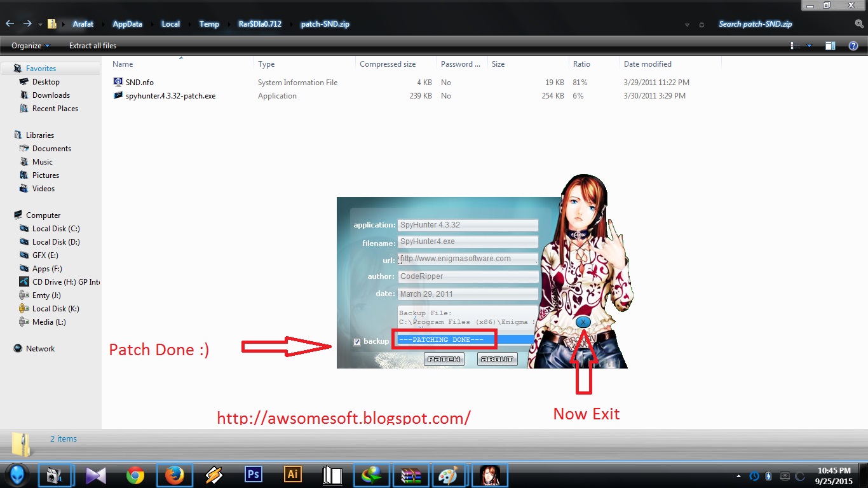Open Desktop in Favorites
The height and width of the screenshot is (488, 868).
pos(46,82)
